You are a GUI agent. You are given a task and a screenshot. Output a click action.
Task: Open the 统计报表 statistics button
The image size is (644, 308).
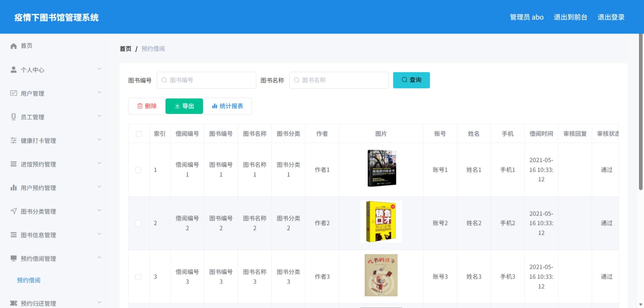(x=227, y=106)
